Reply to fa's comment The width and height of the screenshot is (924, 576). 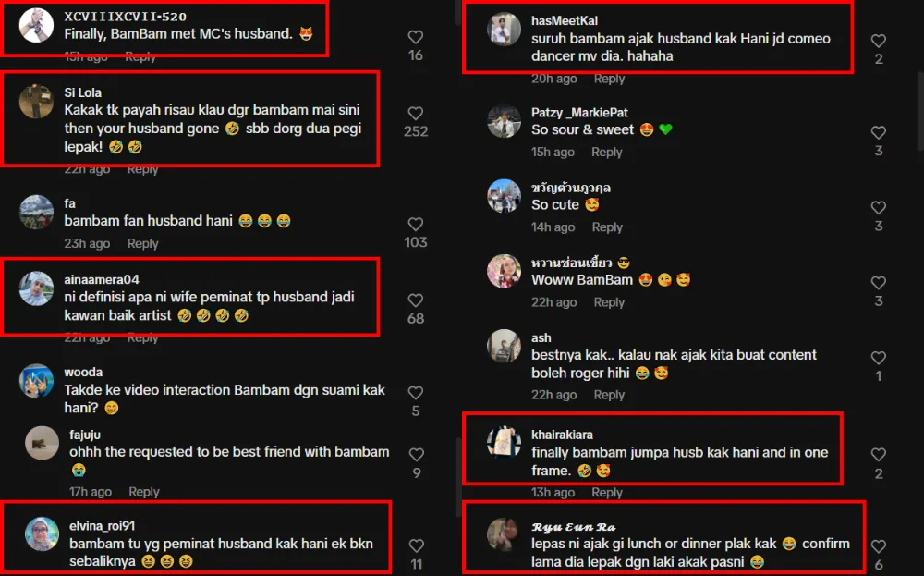(142, 243)
